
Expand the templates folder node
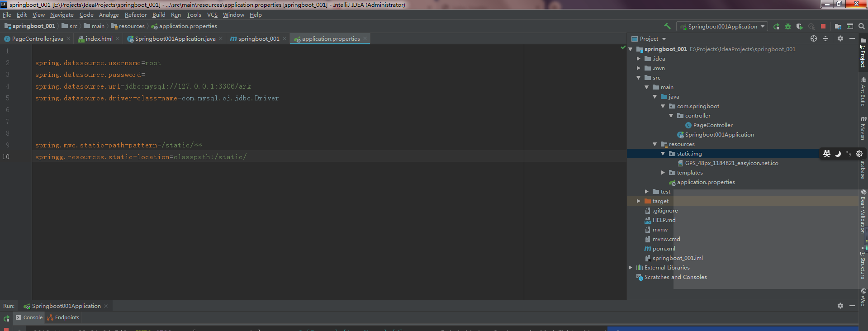(663, 173)
